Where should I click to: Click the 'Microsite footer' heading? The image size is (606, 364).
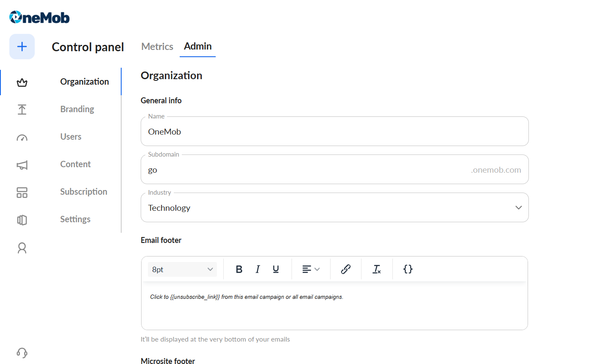point(168,361)
